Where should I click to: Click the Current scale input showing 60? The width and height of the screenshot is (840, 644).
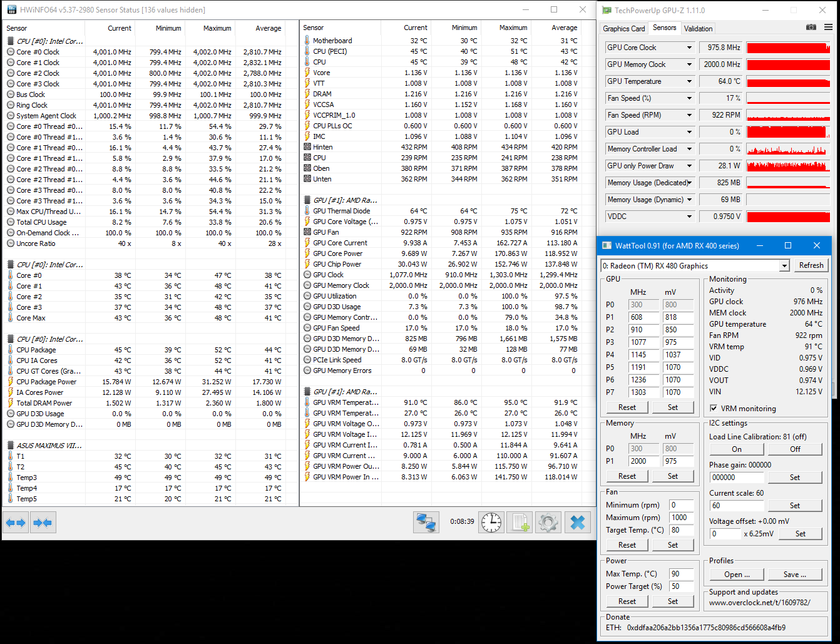737,506
